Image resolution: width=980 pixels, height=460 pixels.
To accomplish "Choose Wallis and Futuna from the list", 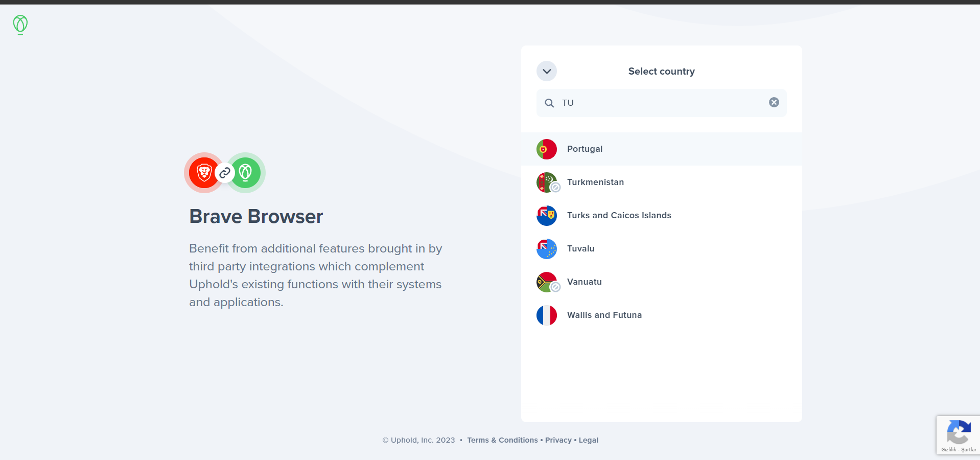I will [662, 315].
